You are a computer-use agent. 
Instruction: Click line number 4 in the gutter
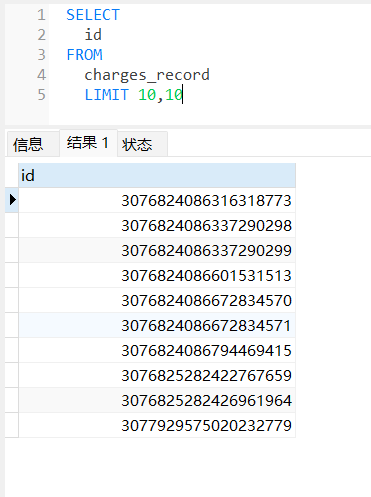click(41, 75)
